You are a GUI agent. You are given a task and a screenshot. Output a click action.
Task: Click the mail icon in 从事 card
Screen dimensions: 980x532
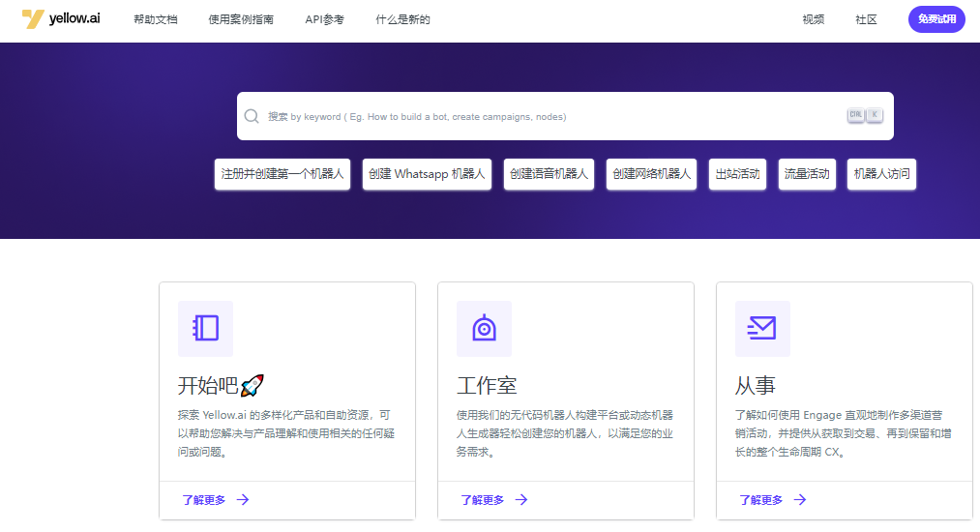762,328
